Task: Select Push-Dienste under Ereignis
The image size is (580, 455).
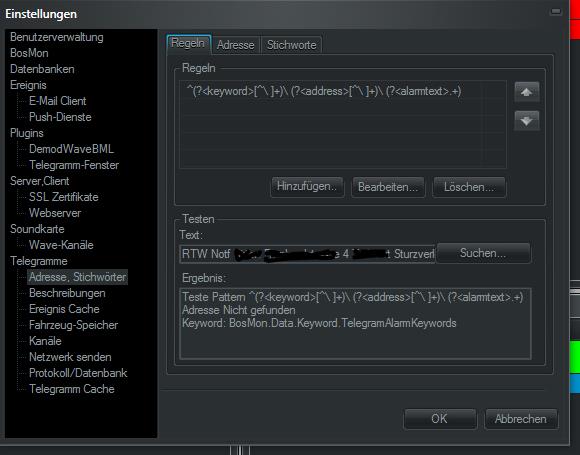Action: [x=60, y=117]
